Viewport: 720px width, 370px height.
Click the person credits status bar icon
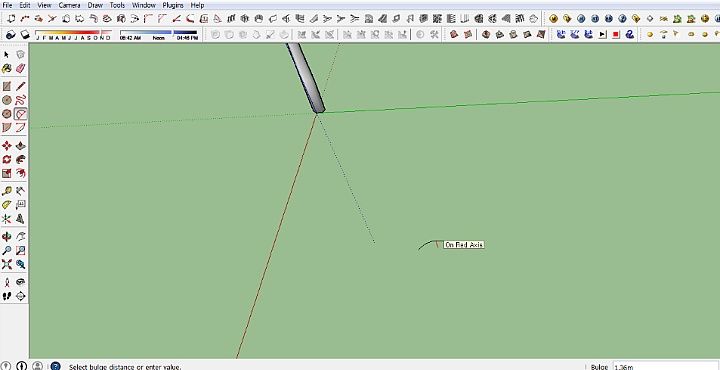coord(38,366)
